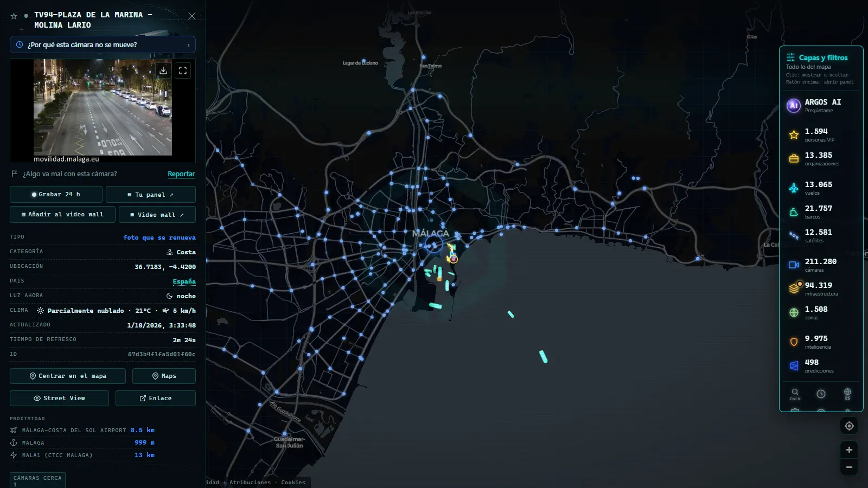
Task: Open Tu panel
Action: (151, 194)
